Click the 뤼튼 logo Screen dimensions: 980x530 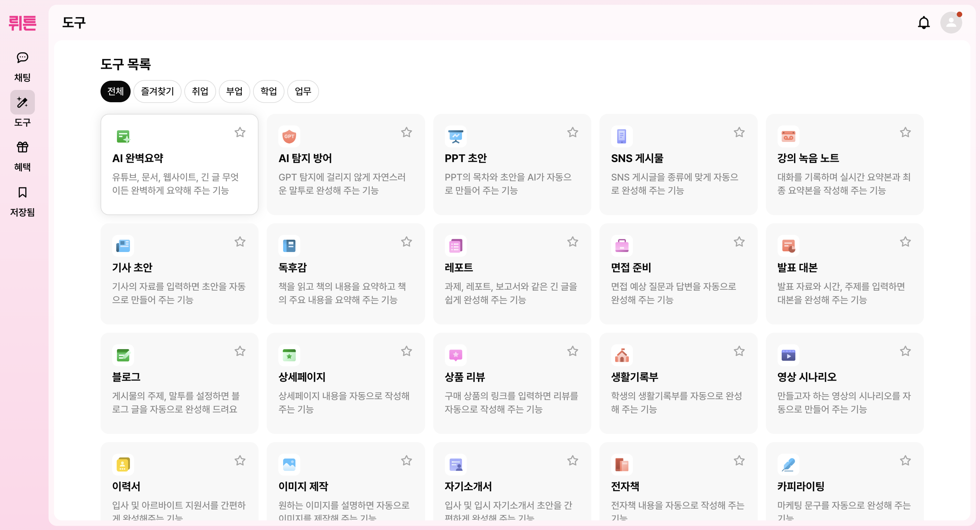coord(23,23)
